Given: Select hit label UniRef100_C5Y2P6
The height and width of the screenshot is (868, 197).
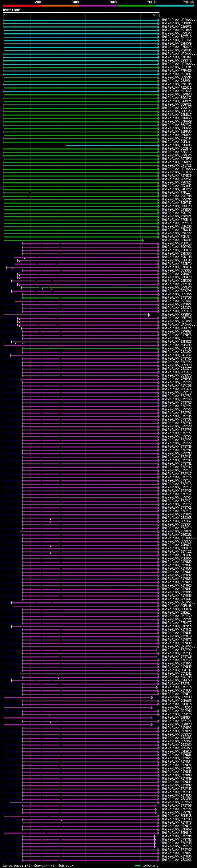Looking at the screenshot, I should pyautogui.click(x=177, y=291).
